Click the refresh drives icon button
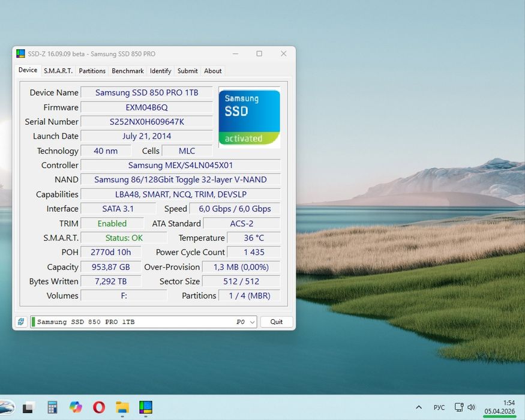525x420 pixels. (x=21, y=322)
